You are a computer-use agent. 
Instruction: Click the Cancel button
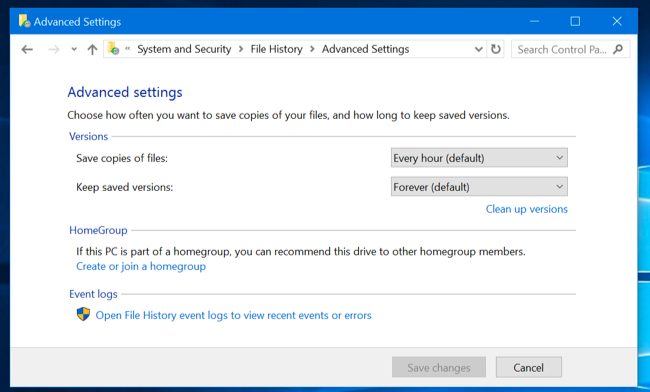(x=529, y=367)
